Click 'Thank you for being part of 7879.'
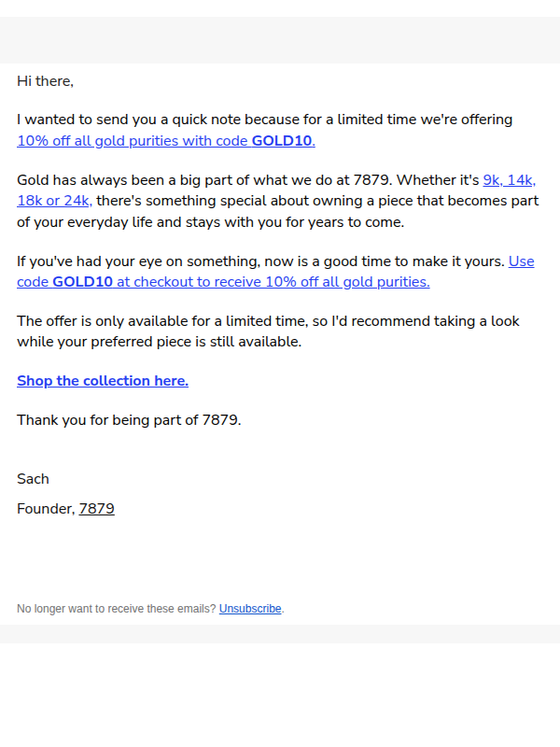The height and width of the screenshot is (747, 560). pos(129,420)
